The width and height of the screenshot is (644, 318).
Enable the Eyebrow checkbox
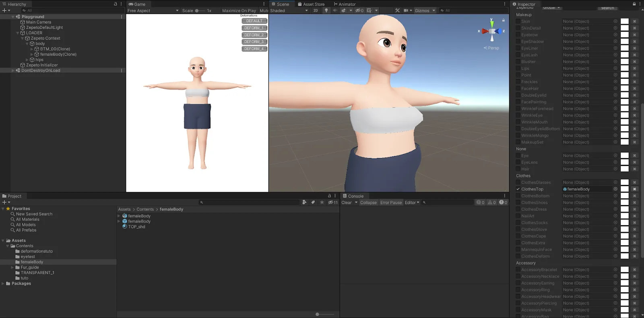click(x=518, y=35)
